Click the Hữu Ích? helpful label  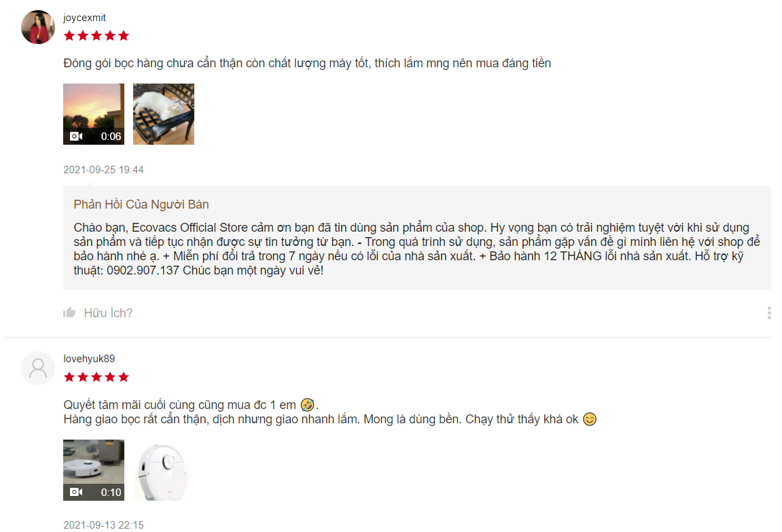[108, 313]
